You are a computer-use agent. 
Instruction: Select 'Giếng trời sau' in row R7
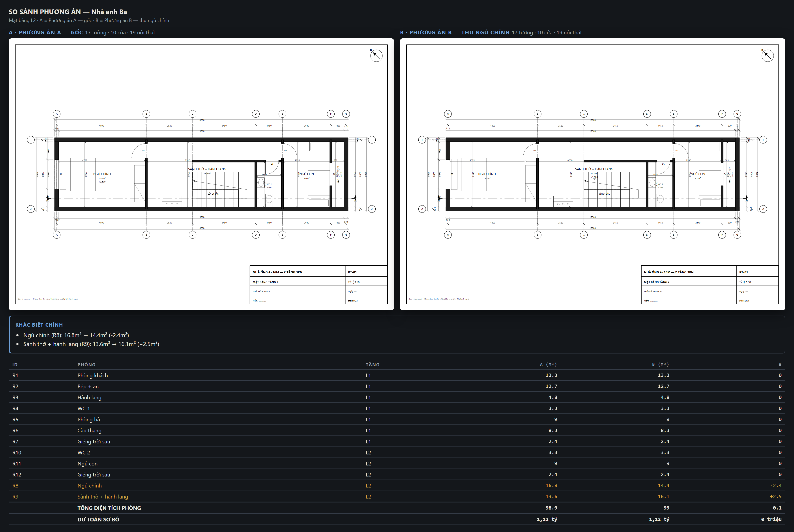pyautogui.click(x=94, y=442)
